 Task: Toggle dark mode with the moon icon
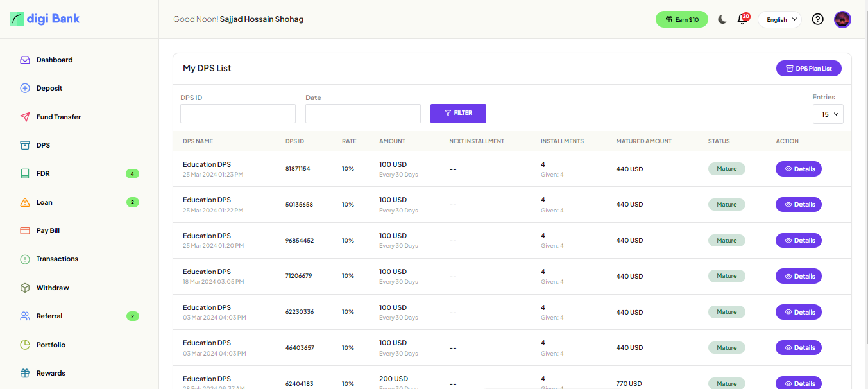click(722, 19)
